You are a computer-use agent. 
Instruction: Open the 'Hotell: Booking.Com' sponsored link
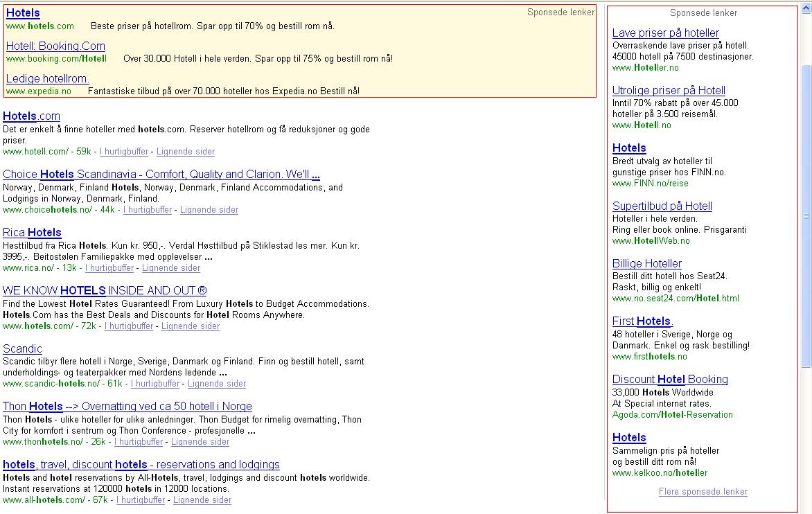(x=55, y=46)
